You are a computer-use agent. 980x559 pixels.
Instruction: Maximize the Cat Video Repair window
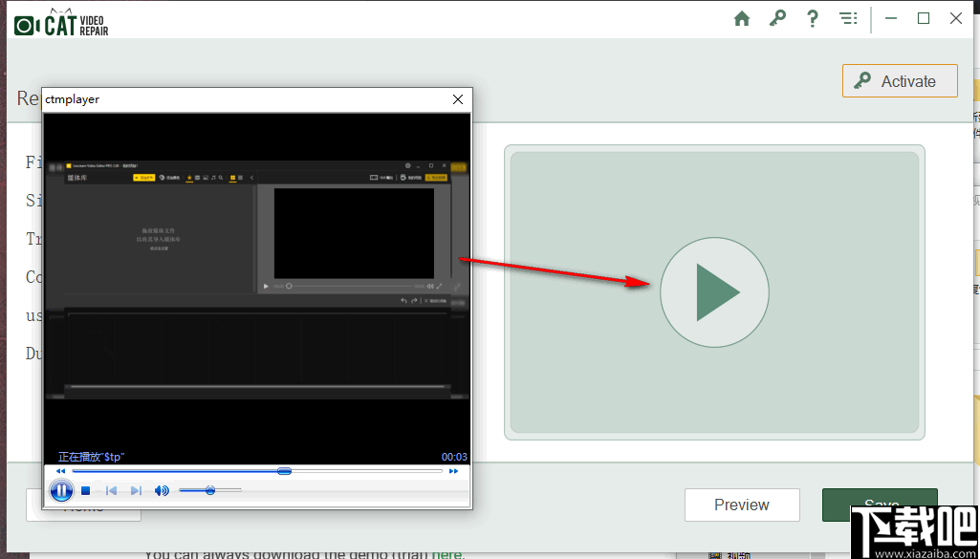click(x=924, y=19)
